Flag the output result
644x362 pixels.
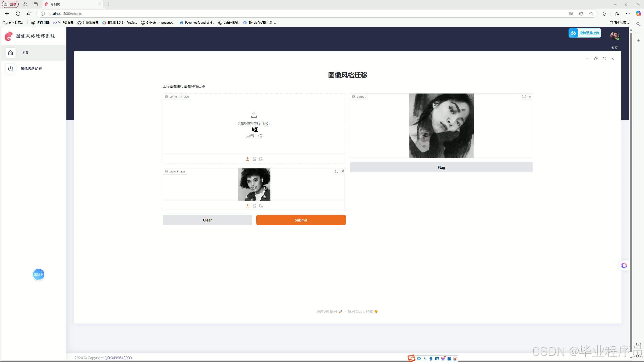(441, 167)
